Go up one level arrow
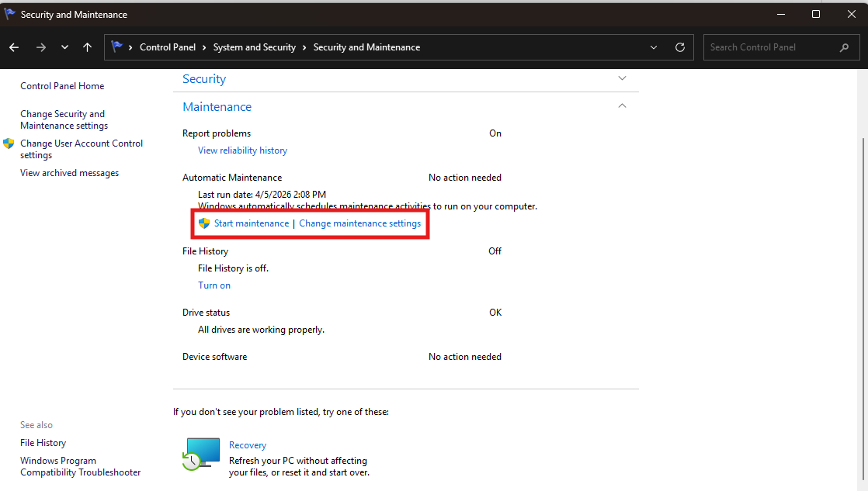This screenshot has height=491, width=868. point(88,47)
